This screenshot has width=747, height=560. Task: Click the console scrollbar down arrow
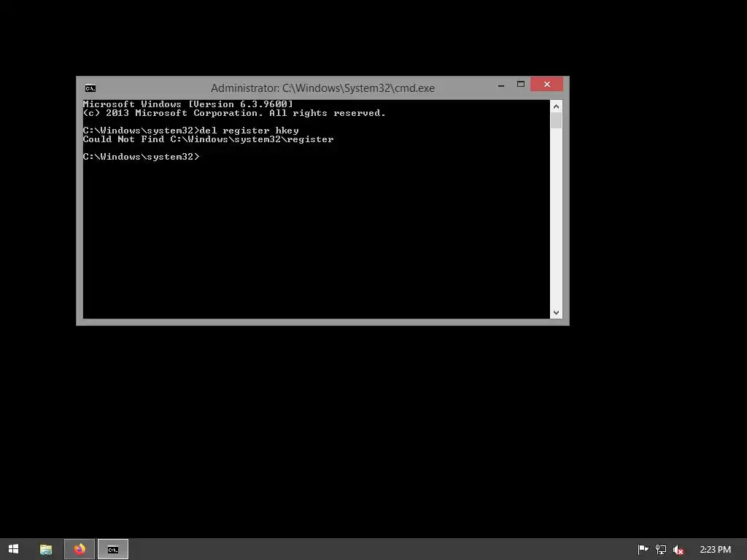[x=556, y=313]
